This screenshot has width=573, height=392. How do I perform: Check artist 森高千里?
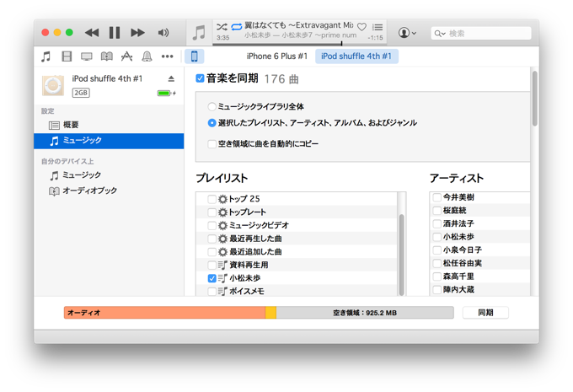[x=436, y=277]
